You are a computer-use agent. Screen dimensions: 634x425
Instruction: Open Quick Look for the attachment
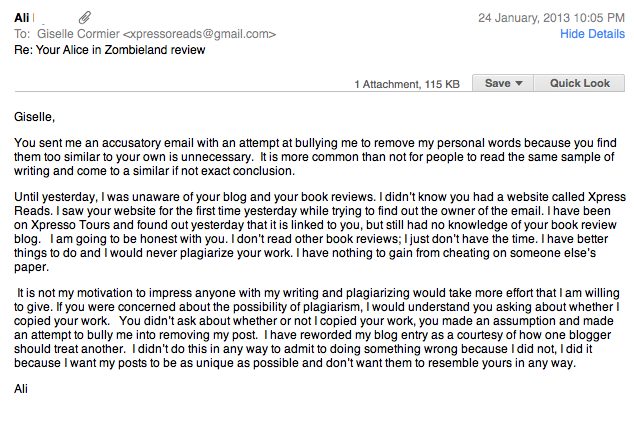579,83
